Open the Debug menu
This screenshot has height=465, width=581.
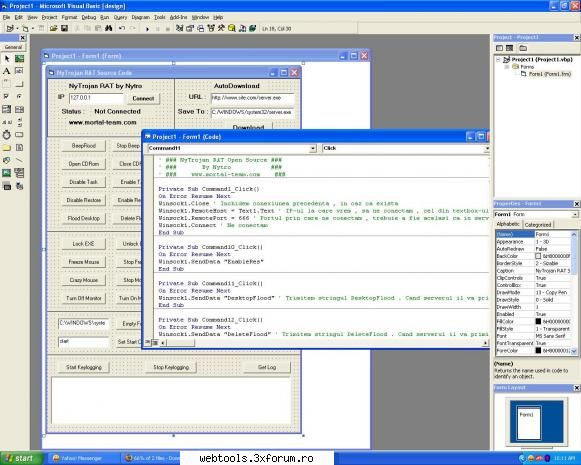pos(89,17)
